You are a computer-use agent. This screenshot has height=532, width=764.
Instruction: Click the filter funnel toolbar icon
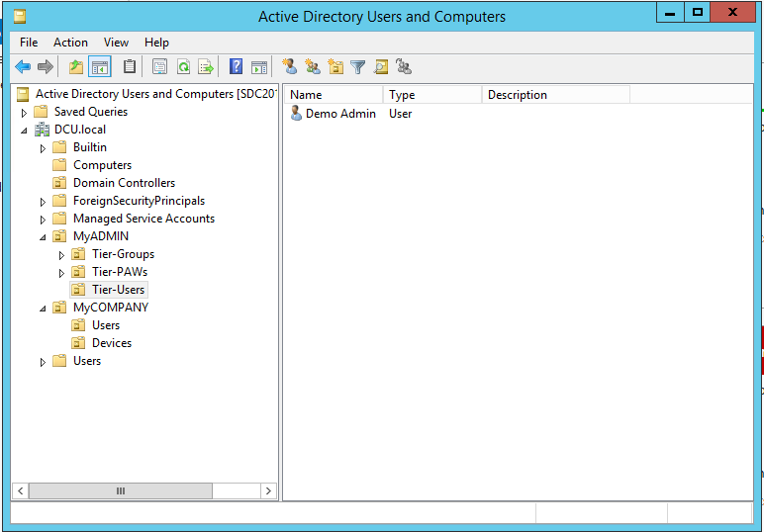tap(358, 67)
